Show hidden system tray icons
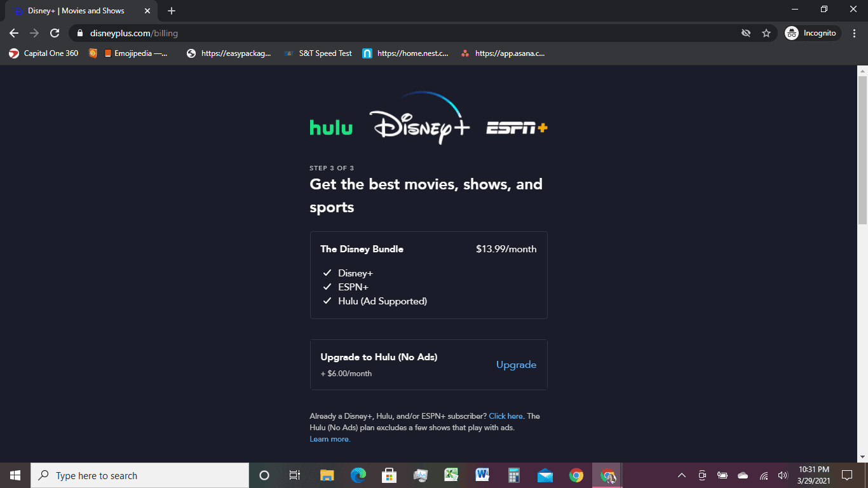Image resolution: width=868 pixels, height=488 pixels. pos(682,475)
